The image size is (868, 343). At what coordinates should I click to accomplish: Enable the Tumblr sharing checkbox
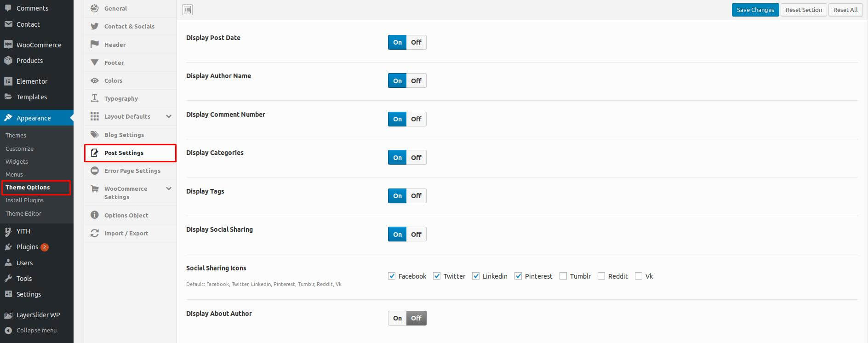click(563, 276)
